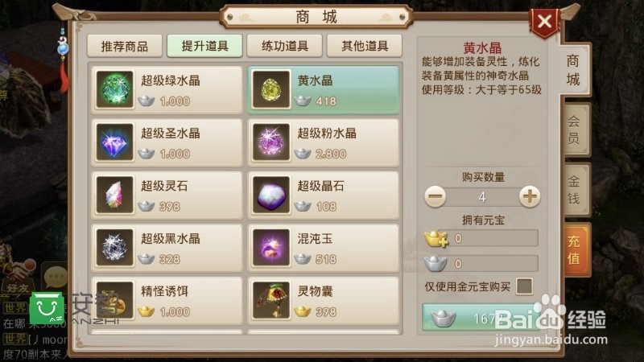
Task: Increase purchase quantity with plus button
Action: tap(530, 196)
